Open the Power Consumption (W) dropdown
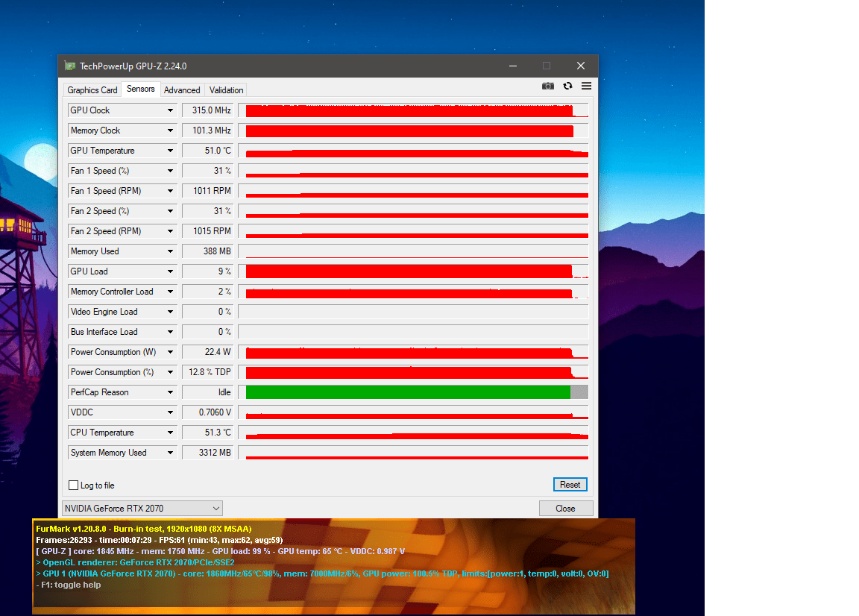 click(x=170, y=352)
